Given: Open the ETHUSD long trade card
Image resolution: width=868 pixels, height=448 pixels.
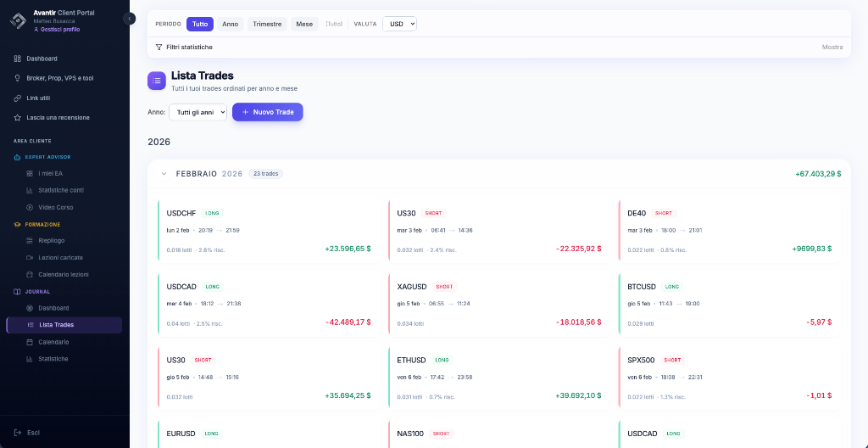Looking at the screenshot, I should [499, 378].
